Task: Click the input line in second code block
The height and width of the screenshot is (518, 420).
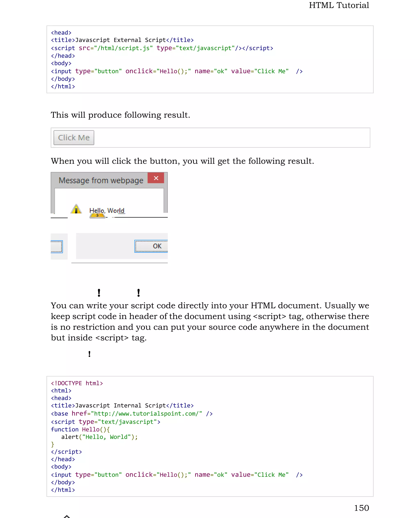Action: click(x=177, y=475)
